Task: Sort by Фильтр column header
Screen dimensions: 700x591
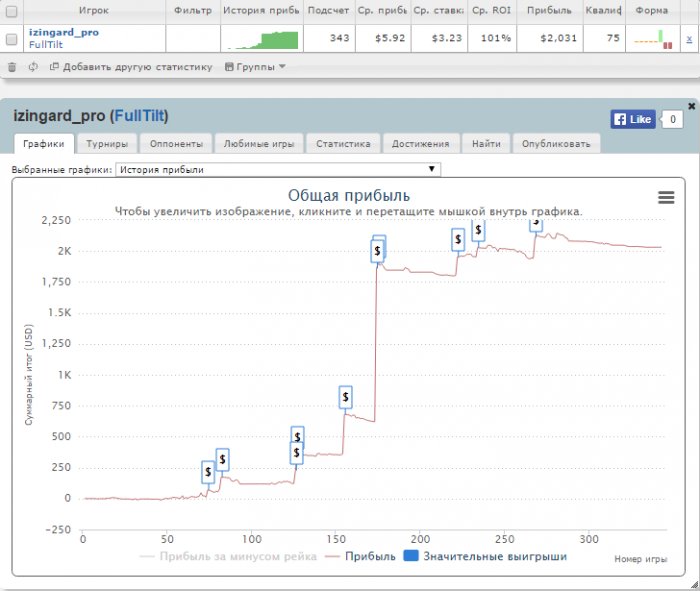Action: [x=193, y=11]
